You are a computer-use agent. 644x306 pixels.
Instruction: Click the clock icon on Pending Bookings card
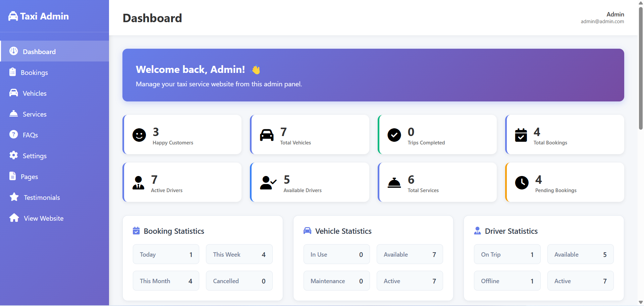522,183
